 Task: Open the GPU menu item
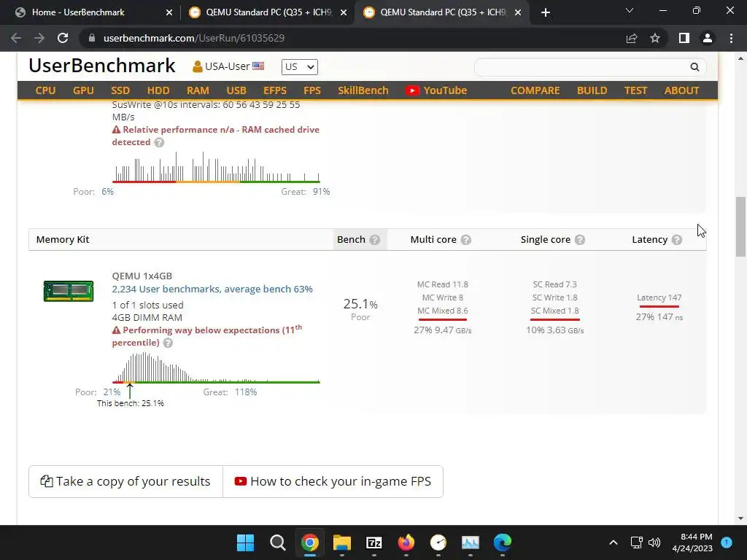coord(83,90)
